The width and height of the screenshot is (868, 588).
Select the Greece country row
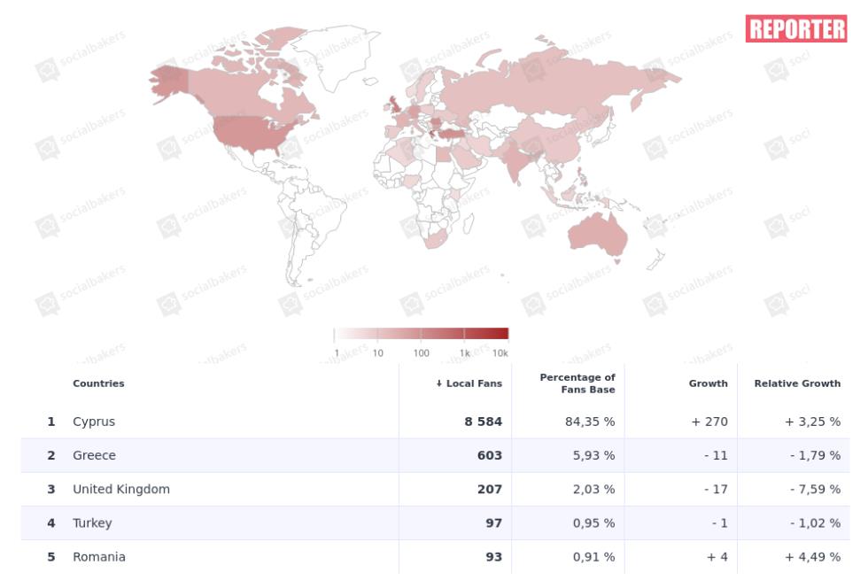(x=435, y=455)
